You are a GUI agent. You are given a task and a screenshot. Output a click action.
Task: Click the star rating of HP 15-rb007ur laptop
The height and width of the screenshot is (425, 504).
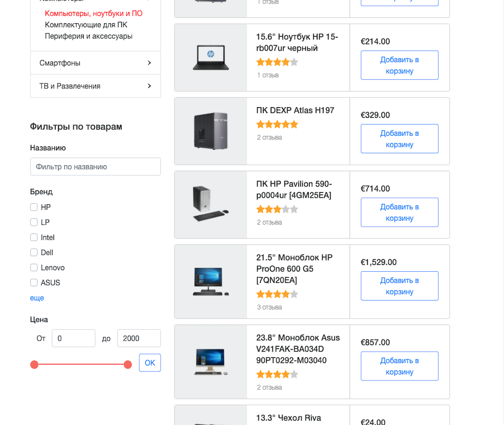click(x=277, y=62)
